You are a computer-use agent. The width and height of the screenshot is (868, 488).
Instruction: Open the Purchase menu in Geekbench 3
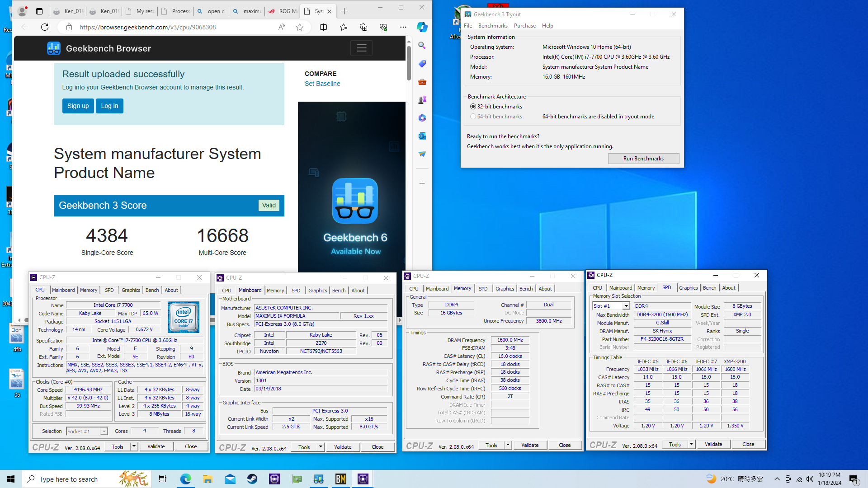click(524, 26)
